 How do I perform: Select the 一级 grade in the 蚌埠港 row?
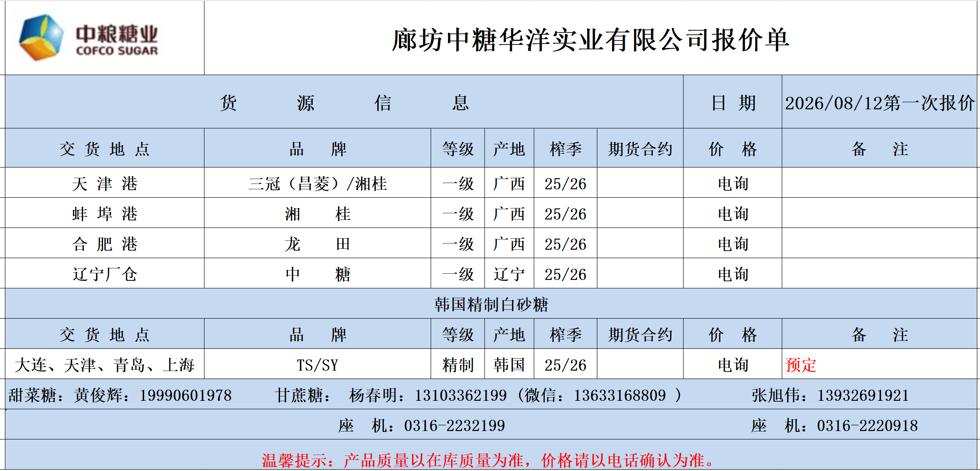pyautogui.click(x=458, y=214)
